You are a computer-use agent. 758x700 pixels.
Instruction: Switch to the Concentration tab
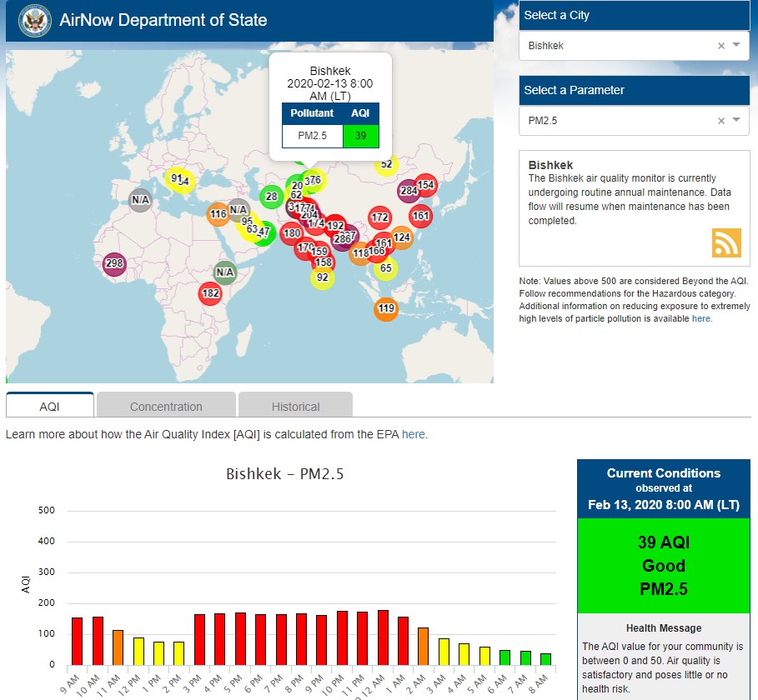(x=166, y=407)
